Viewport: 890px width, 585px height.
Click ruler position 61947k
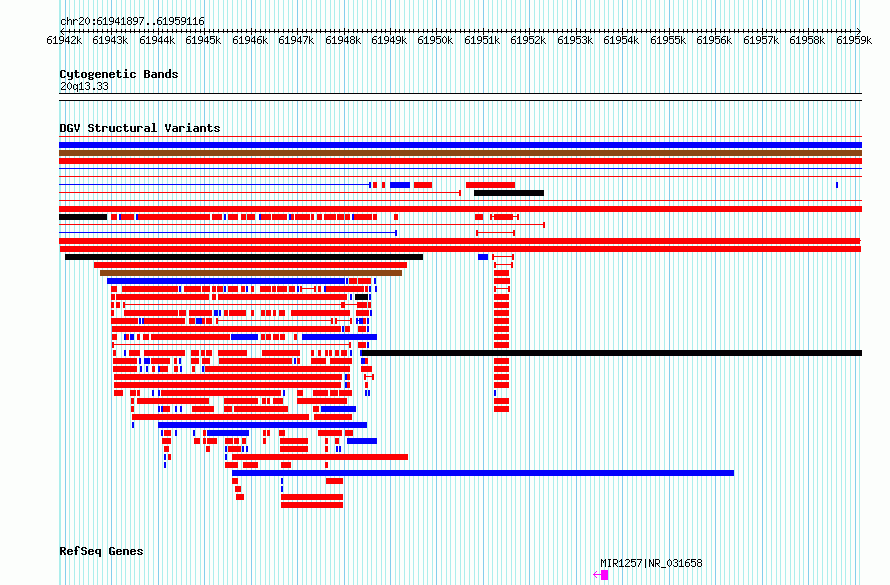[296, 40]
